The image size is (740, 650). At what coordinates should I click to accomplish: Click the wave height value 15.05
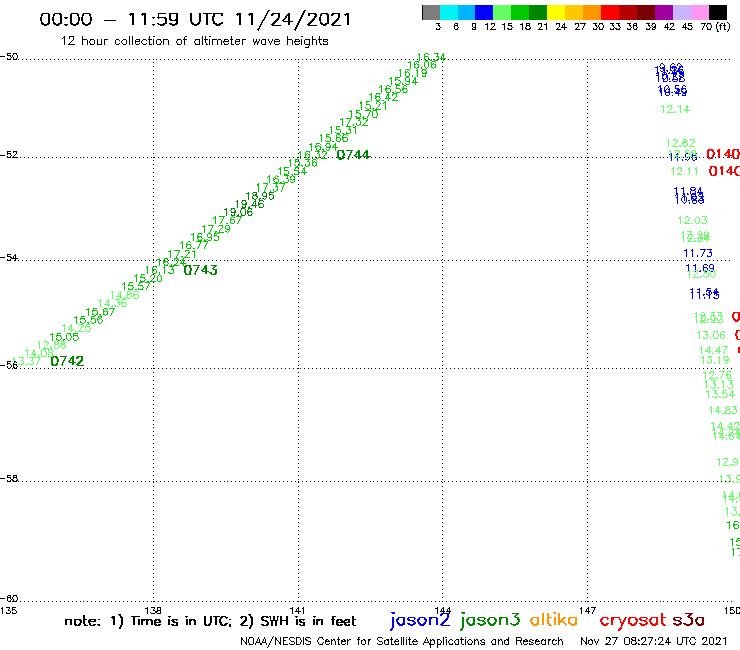coord(64,337)
